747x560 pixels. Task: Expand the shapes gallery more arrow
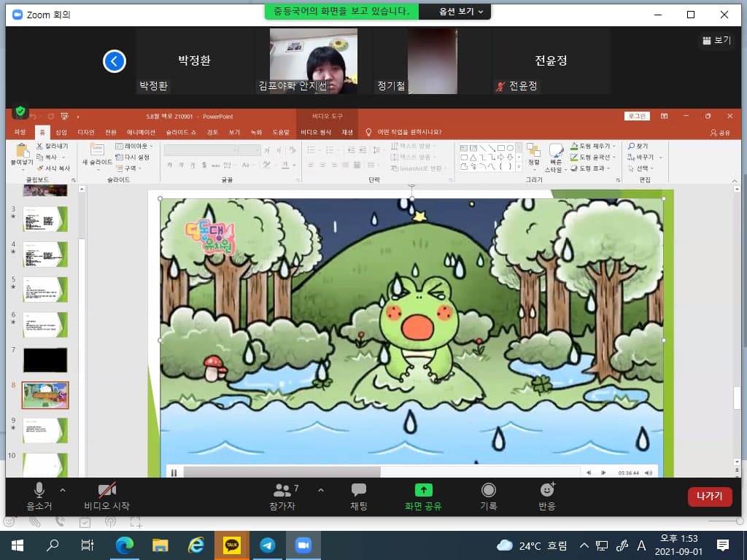[519, 167]
